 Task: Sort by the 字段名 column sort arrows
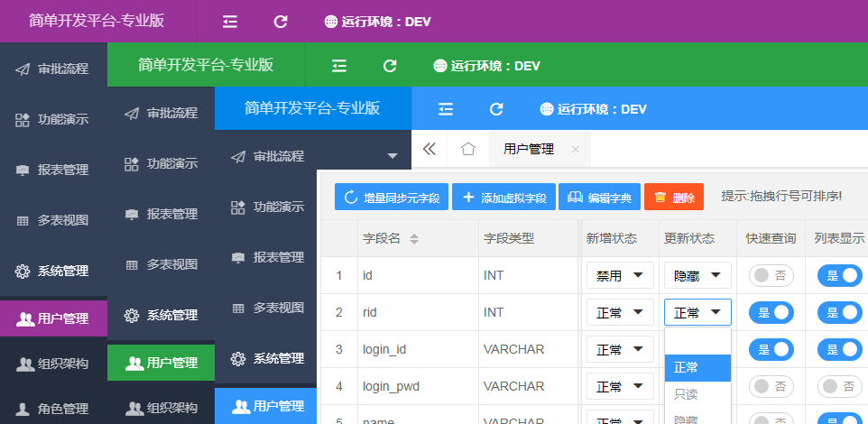pyautogui.click(x=414, y=239)
